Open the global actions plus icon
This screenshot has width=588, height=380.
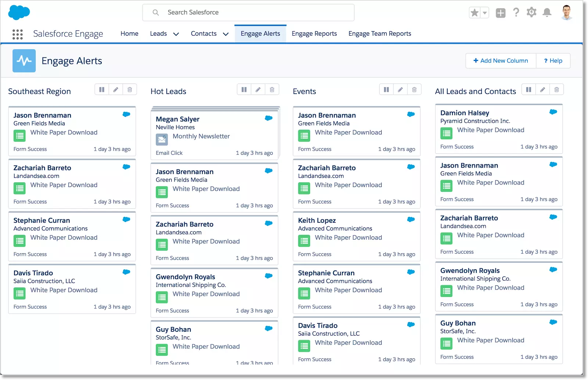[501, 13]
